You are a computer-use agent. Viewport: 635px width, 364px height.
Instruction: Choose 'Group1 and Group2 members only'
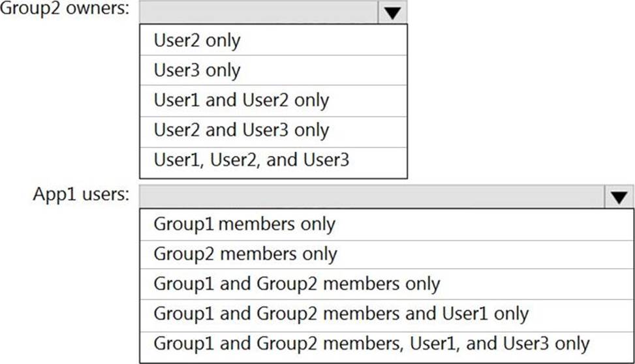coord(297,284)
